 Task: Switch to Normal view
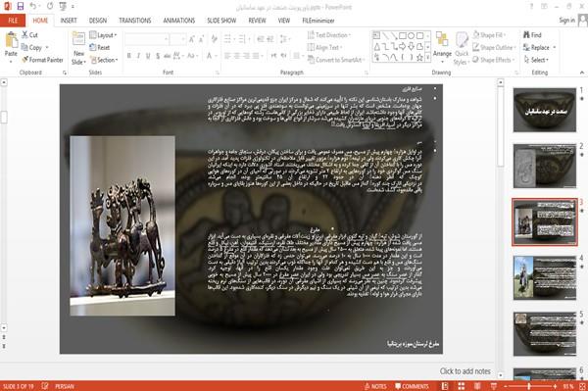click(444, 386)
